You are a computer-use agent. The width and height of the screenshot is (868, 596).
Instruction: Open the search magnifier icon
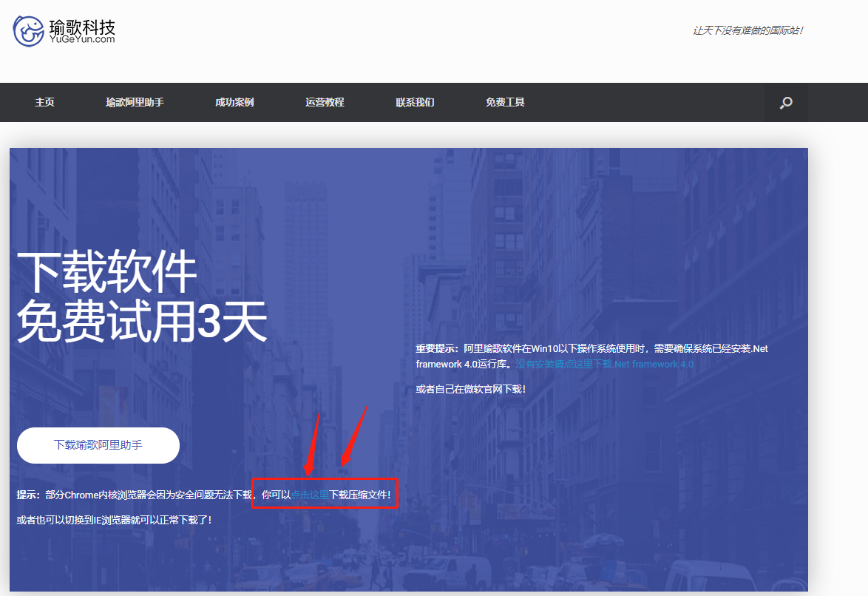coord(786,103)
